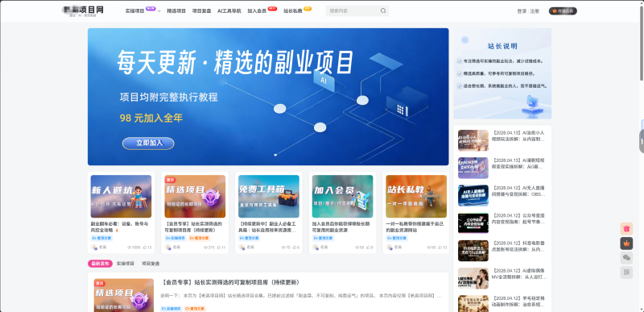The image size is (644, 312).
Task: Click the view count 375 on 精选项目 card
Action: click(209, 248)
